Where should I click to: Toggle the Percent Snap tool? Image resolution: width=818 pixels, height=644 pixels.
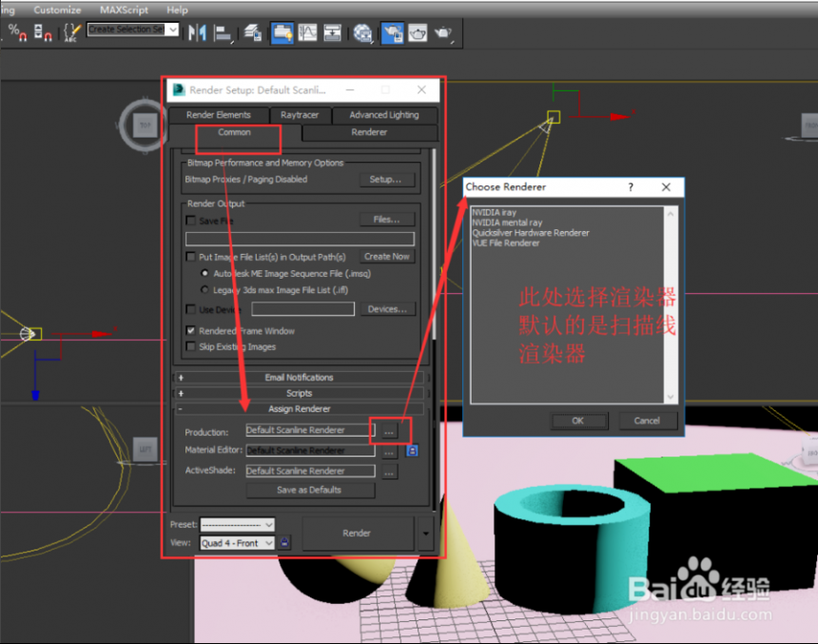(x=17, y=32)
